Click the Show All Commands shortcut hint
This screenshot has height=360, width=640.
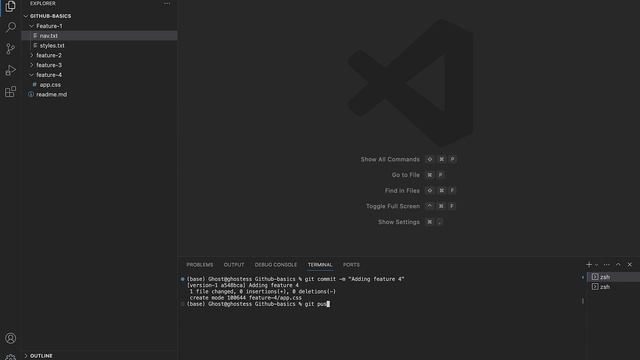coord(408,159)
